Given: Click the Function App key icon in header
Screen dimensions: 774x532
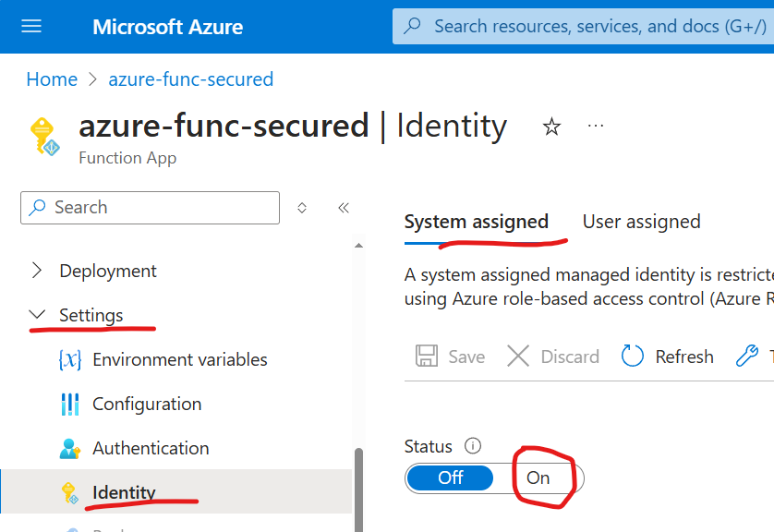Looking at the screenshot, I should [44, 136].
